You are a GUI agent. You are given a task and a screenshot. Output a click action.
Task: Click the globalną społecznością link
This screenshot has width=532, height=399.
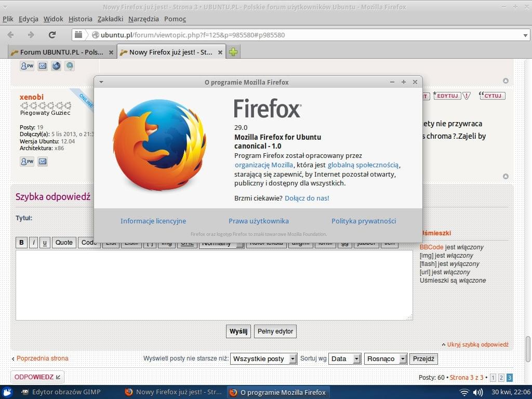363,165
